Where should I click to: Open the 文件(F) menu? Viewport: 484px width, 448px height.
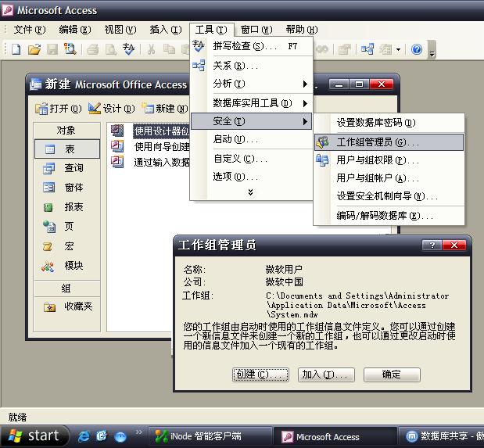pos(30,30)
